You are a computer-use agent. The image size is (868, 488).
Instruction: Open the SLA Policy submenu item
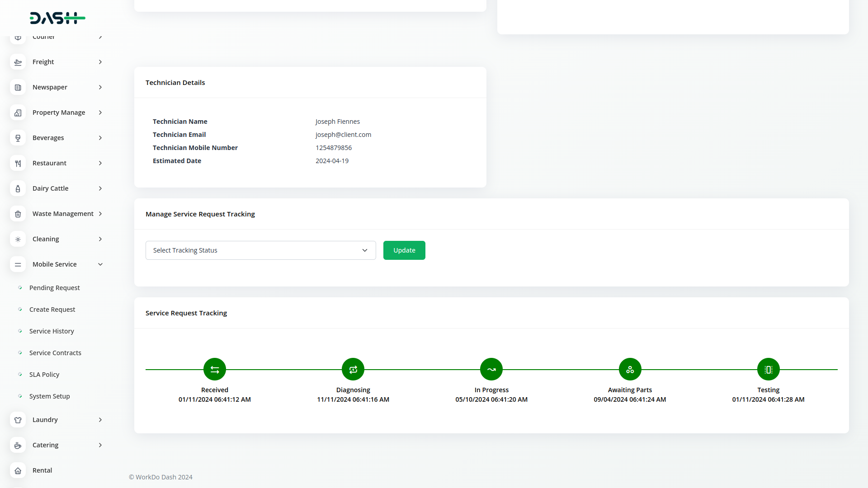[44, 375]
